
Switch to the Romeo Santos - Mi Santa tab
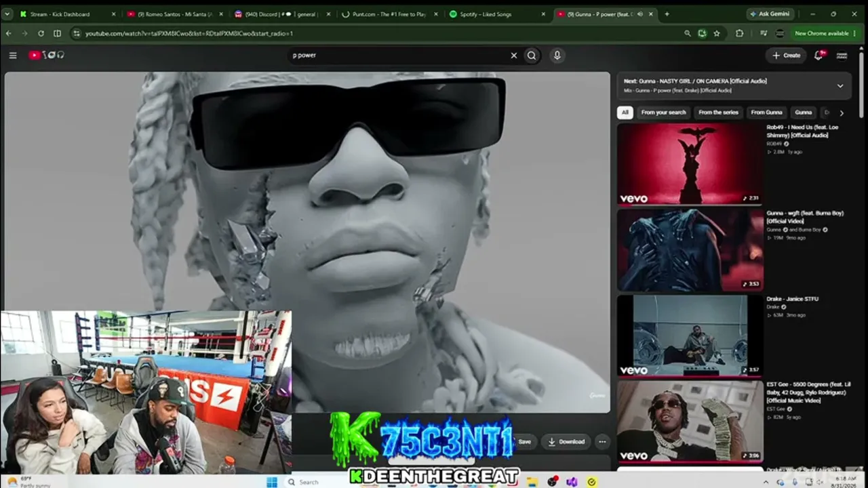pos(176,14)
